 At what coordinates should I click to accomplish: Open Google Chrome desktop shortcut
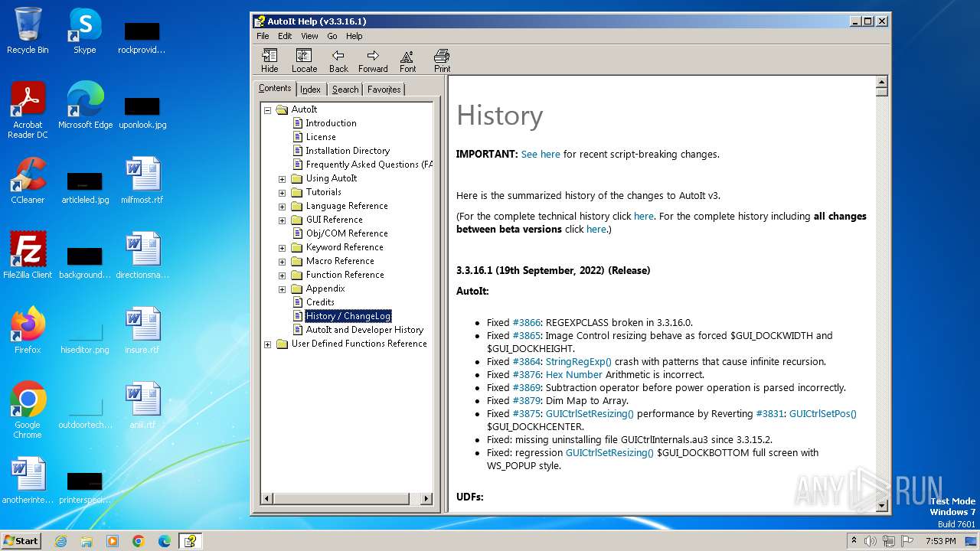28,410
